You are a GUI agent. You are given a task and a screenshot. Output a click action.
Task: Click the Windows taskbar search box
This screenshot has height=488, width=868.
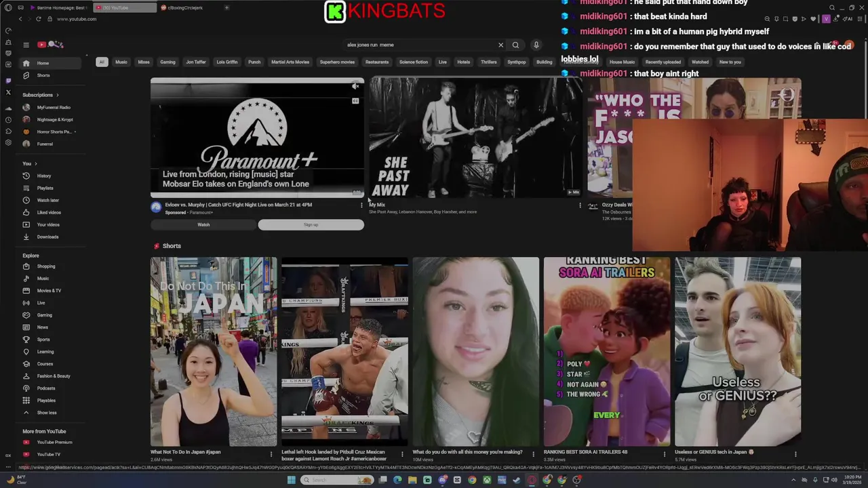click(x=337, y=480)
